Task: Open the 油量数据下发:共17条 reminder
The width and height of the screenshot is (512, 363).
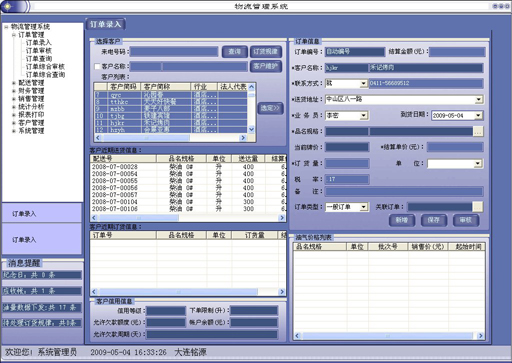Action: (42, 307)
